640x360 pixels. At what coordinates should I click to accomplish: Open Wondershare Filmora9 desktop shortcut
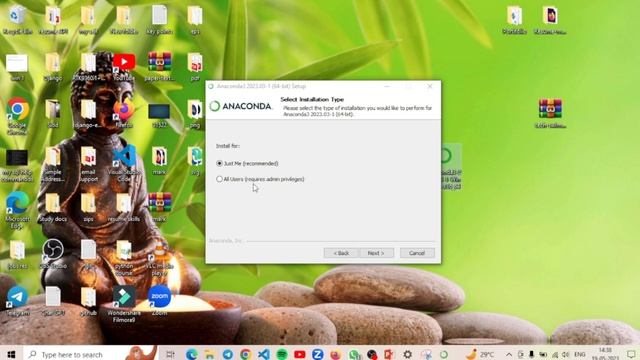pos(124,304)
